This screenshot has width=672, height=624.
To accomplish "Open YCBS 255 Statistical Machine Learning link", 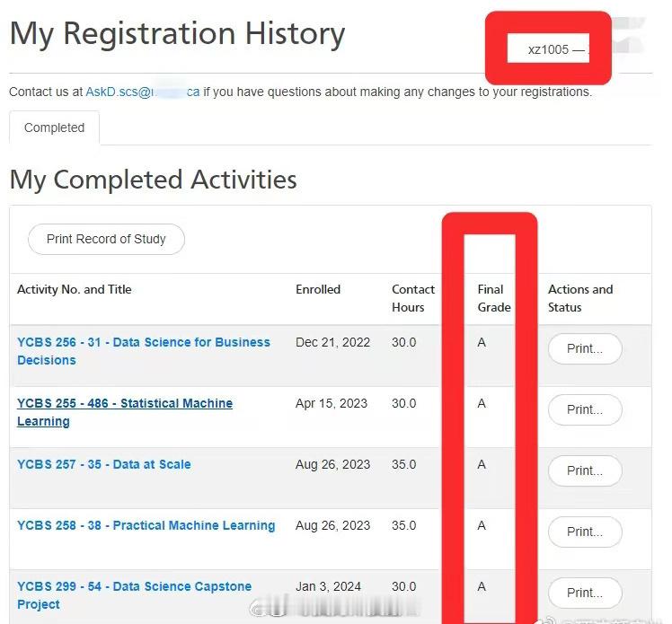I will point(125,412).
